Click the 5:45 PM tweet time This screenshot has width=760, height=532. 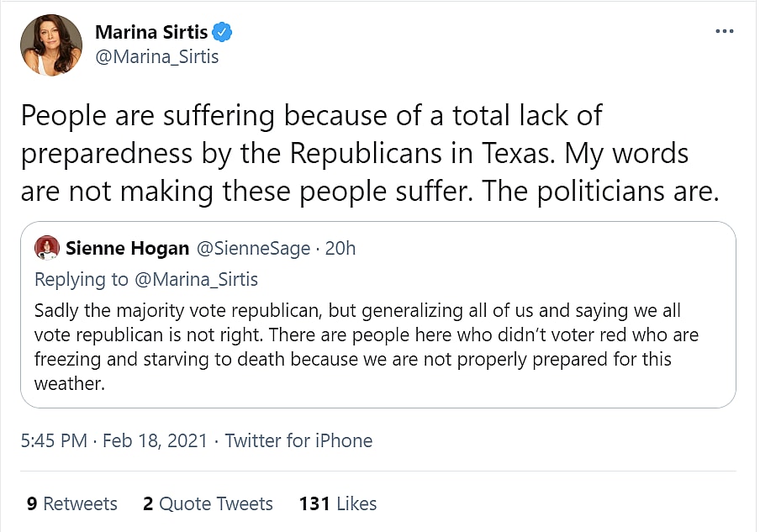[x=54, y=440]
